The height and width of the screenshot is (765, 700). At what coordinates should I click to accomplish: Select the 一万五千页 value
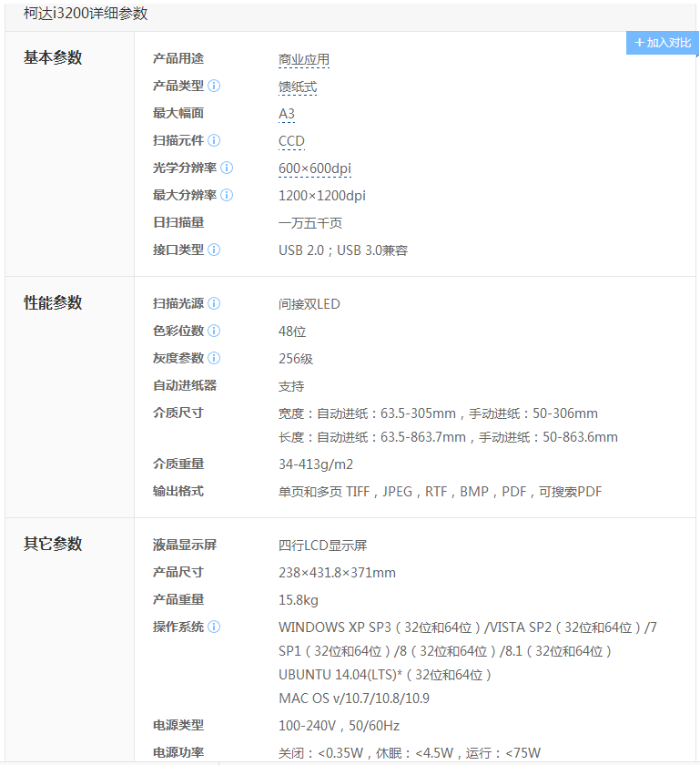(x=310, y=223)
